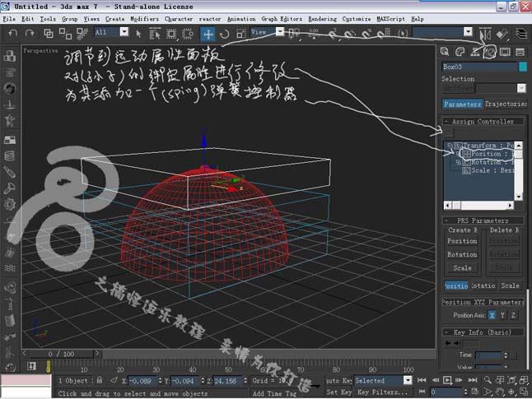Click Create Key Rotation button
Image resolution: width=532 pixels, height=399 pixels.
tap(462, 254)
